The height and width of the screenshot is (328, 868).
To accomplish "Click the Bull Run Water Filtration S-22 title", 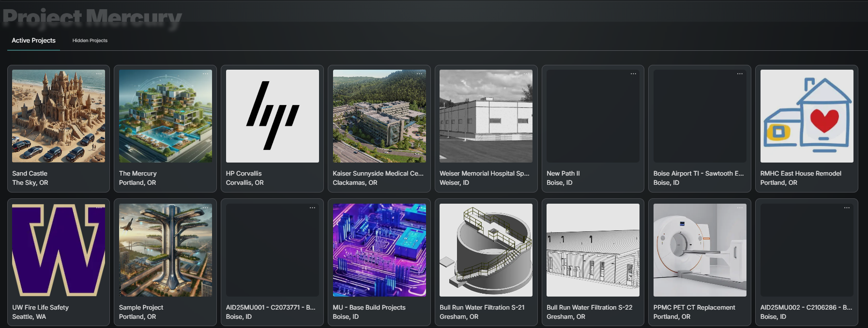I will point(589,308).
